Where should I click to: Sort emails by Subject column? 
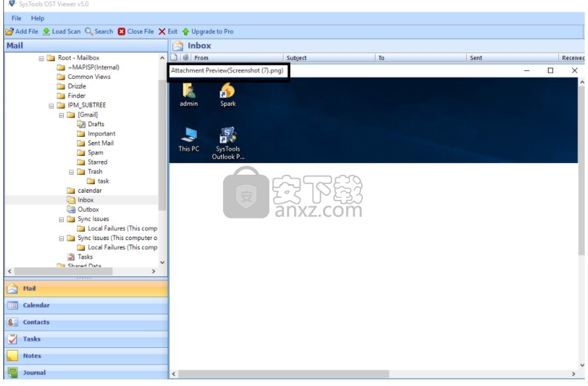point(329,58)
